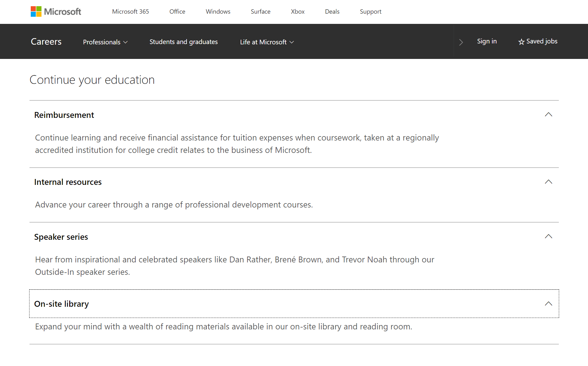Collapse the Speaker series section chevron

549,236
